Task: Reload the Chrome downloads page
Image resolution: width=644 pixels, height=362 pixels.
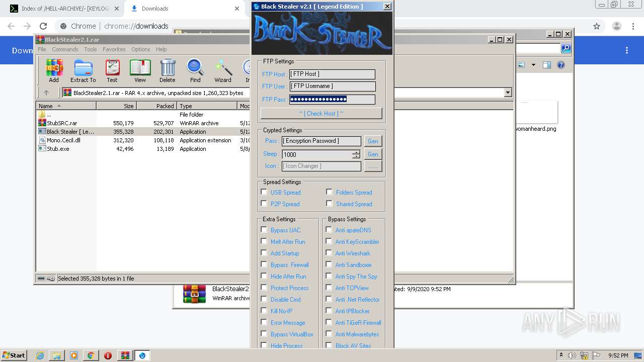Action: [43, 26]
